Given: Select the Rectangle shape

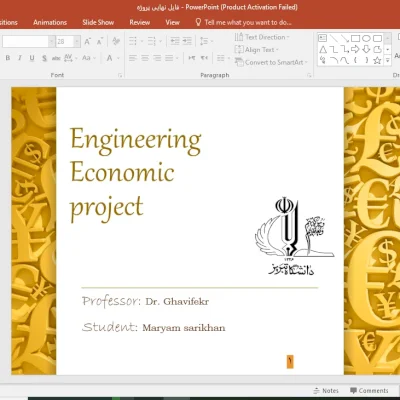Looking at the screenshot, I should click(356, 38).
